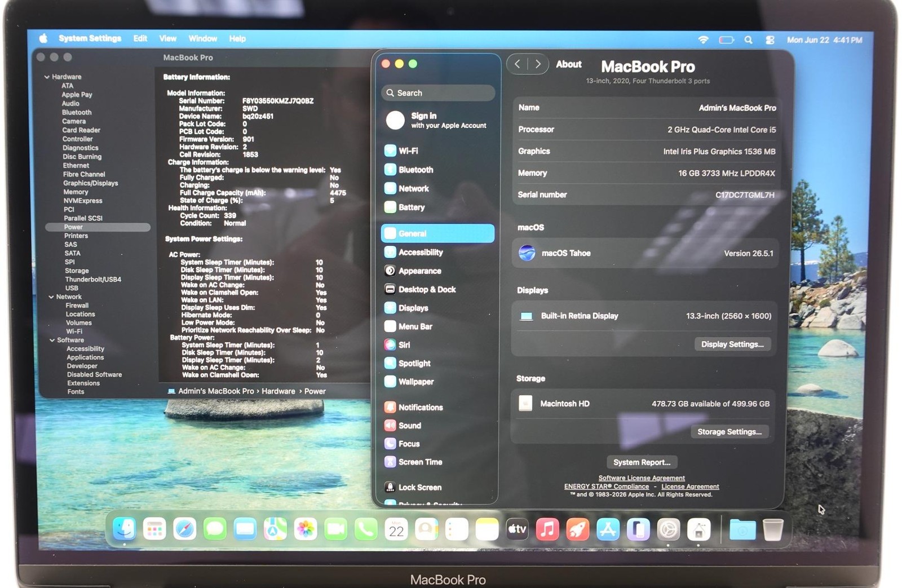The image size is (902, 588).
Task: Open the Help menu
Action: pyautogui.click(x=237, y=38)
